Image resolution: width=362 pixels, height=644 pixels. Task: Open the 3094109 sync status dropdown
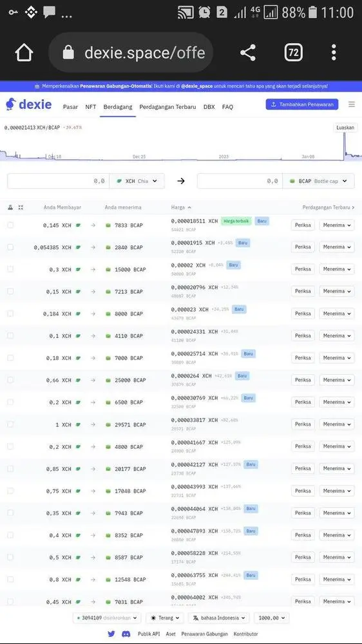107,618
